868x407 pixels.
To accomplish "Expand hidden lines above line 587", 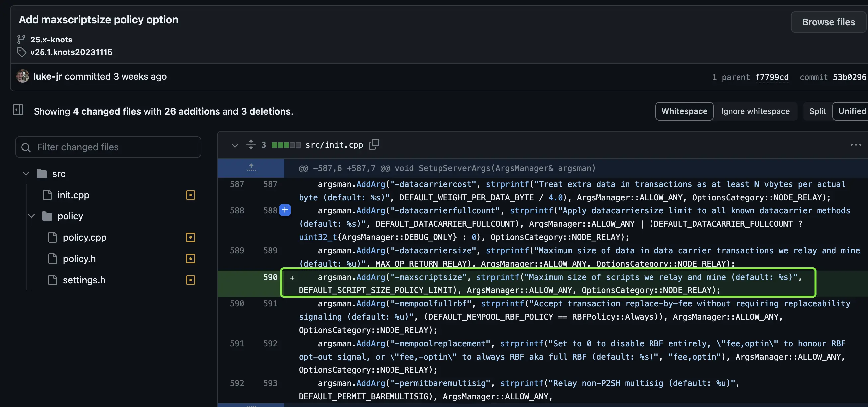I will [251, 167].
